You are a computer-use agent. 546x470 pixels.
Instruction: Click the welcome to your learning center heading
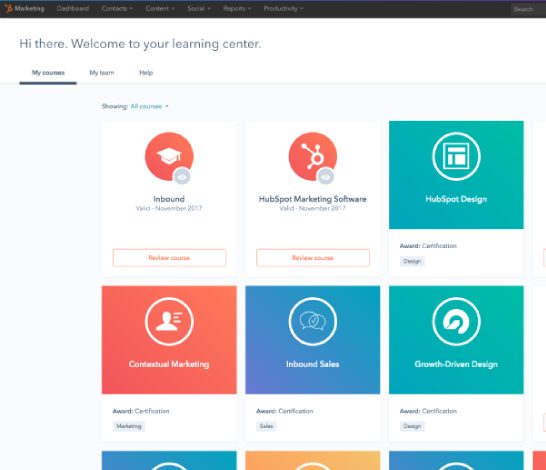[140, 44]
